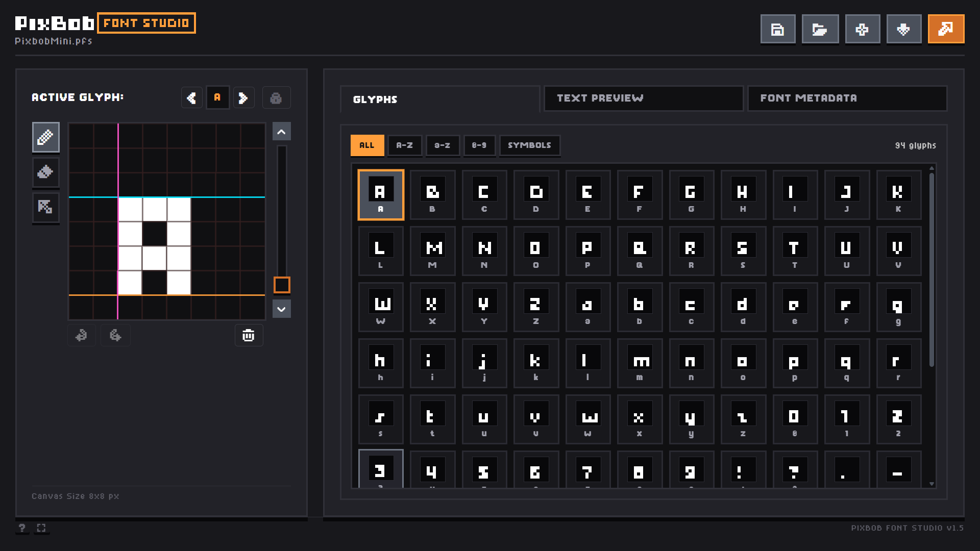Click the 'PixbobMini.pfs' file name
The height and width of the screenshot is (551, 980).
pos(54,41)
